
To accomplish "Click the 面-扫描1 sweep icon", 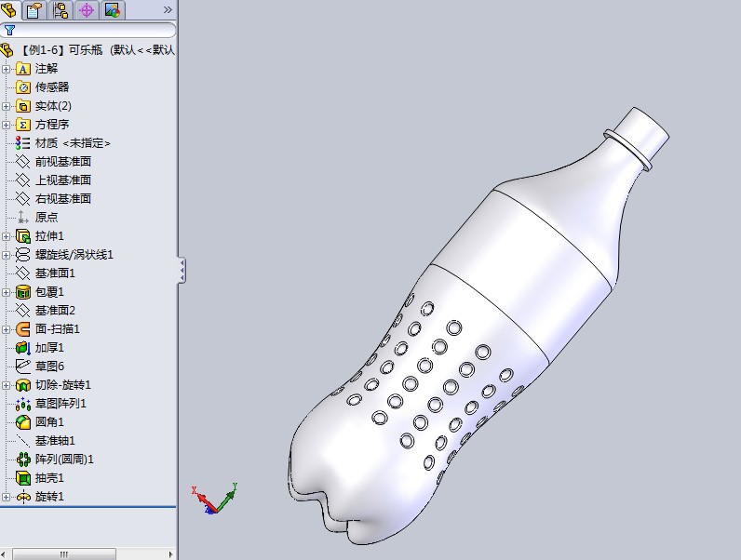I will pos(22,329).
